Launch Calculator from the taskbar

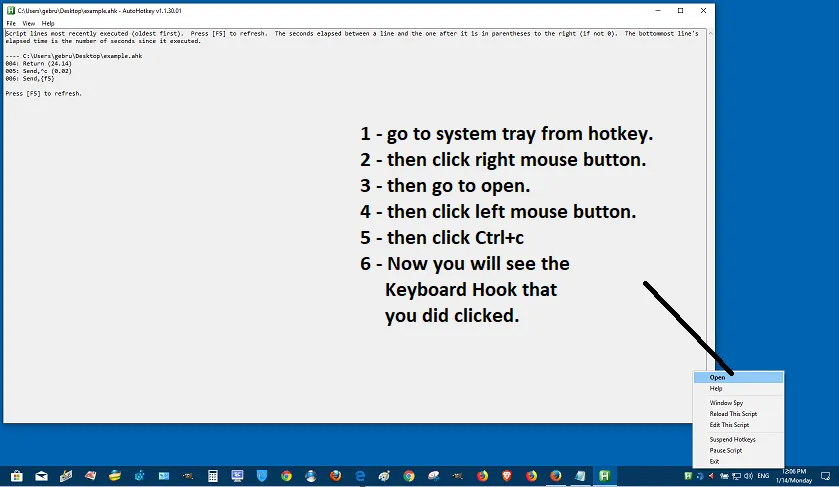(x=212, y=475)
